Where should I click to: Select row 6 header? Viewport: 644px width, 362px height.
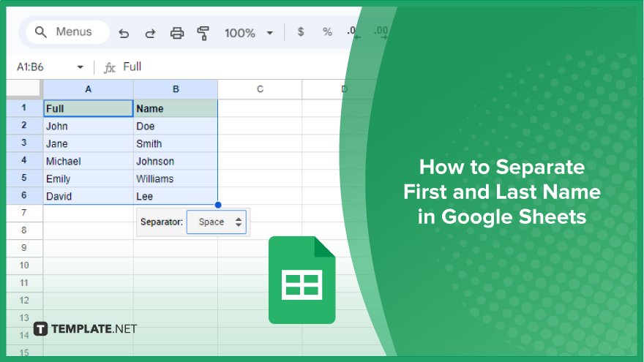tap(24, 196)
